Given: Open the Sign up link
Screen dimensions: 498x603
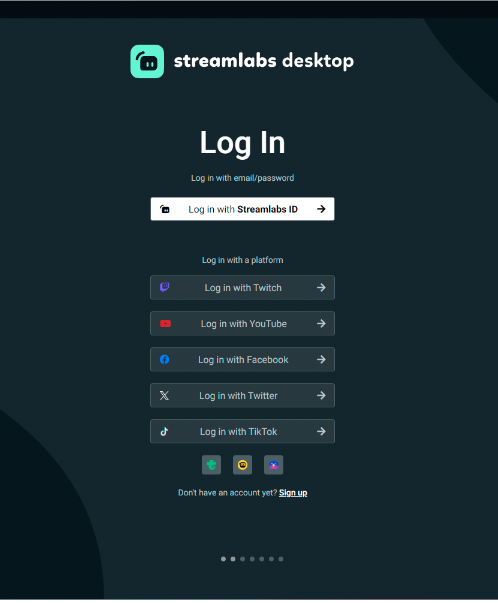Looking at the screenshot, I should [x=293, y=493].
